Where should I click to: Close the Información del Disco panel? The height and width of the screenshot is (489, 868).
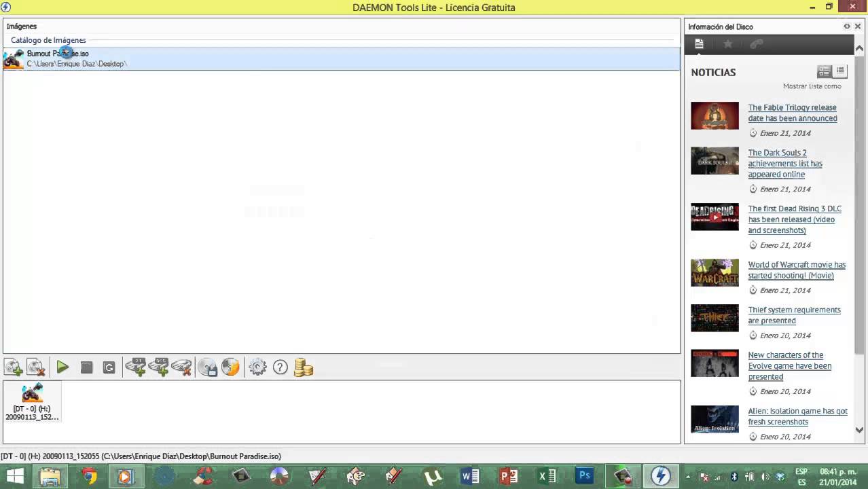(858, 26)
